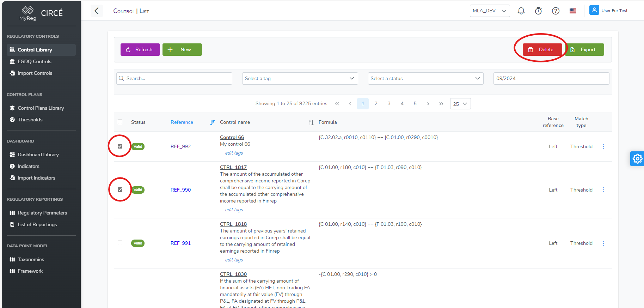The image size is (644, 308).
Task: Click the help question mark icon
Action: 556,11
